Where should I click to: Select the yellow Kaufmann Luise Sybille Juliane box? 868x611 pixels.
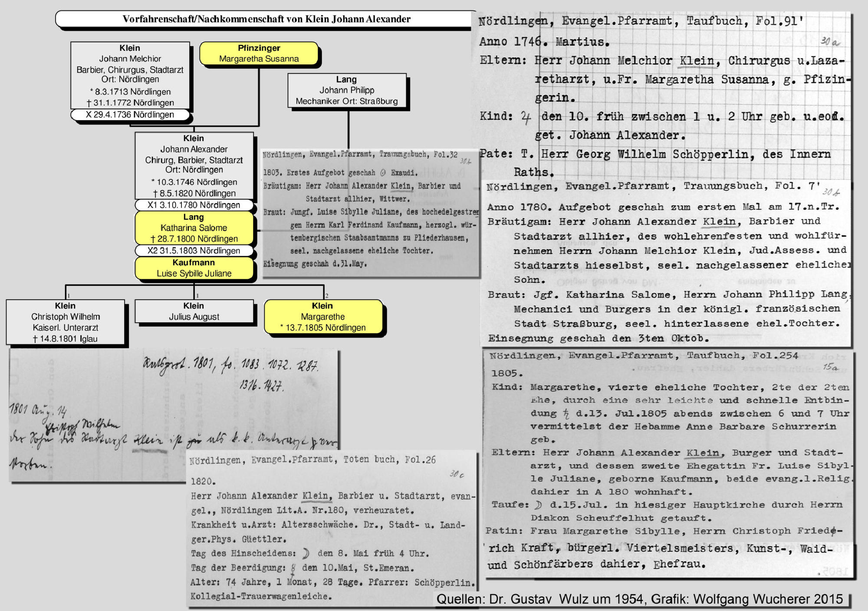coord(194,268)
